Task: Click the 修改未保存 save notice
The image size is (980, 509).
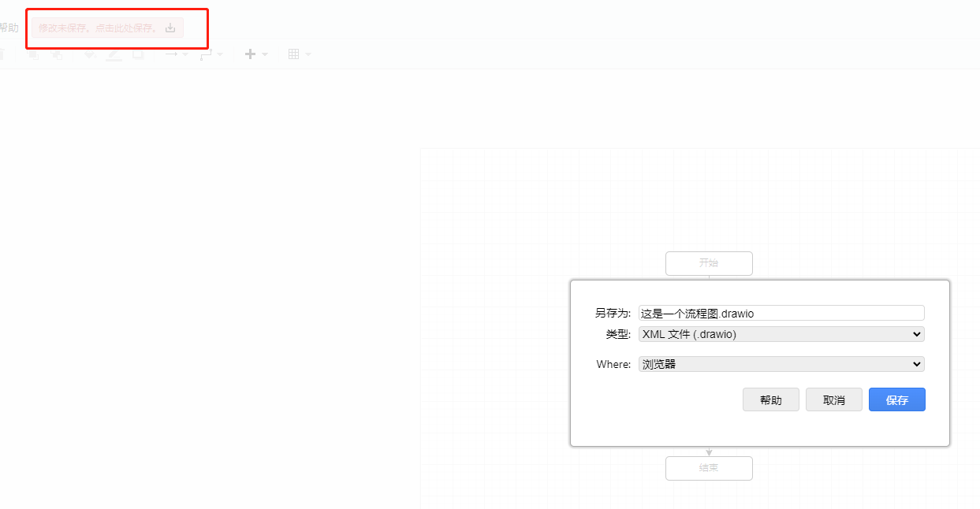Action: pos(98,28)
